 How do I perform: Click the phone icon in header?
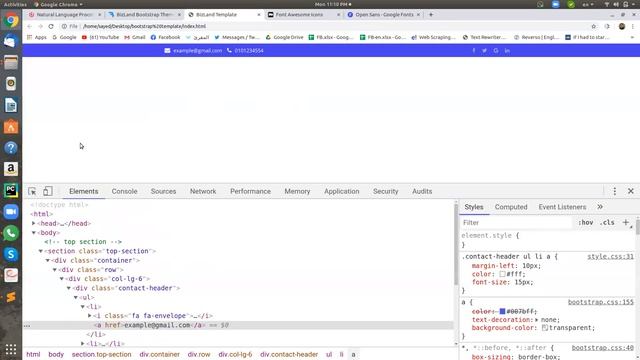[229, 51]
